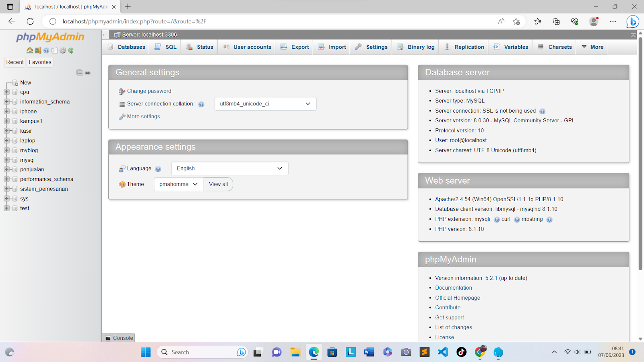Open the Official Homepage link

pos(458,298)
